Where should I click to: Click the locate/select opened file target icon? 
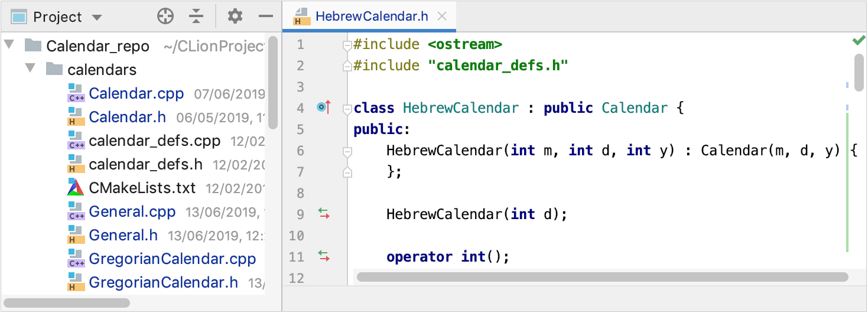point(165,17)
